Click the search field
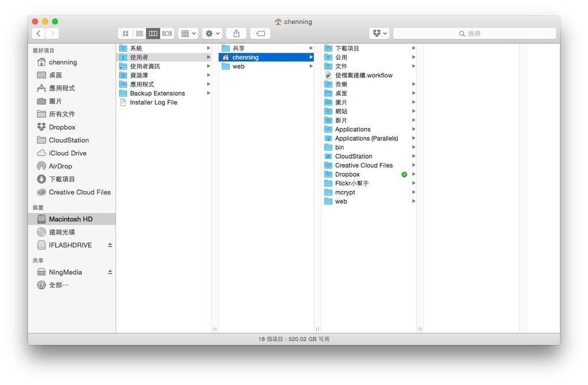 click(x=474, y=34)
